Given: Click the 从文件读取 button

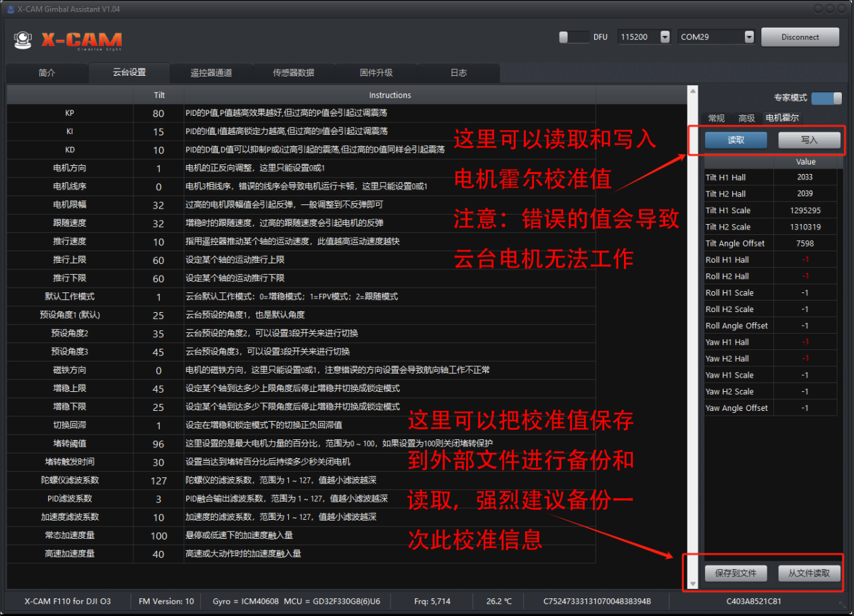Looking at the screenshot, I should [x=809, y=573].
